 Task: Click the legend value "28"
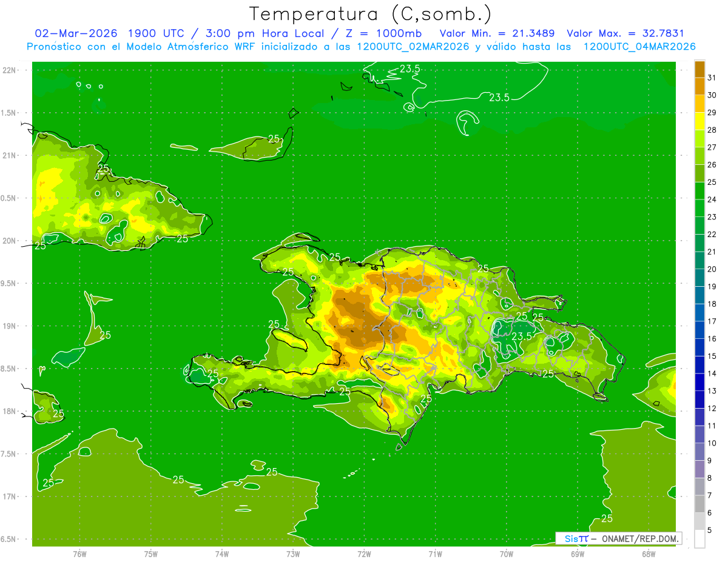click(x=712, y=130)
